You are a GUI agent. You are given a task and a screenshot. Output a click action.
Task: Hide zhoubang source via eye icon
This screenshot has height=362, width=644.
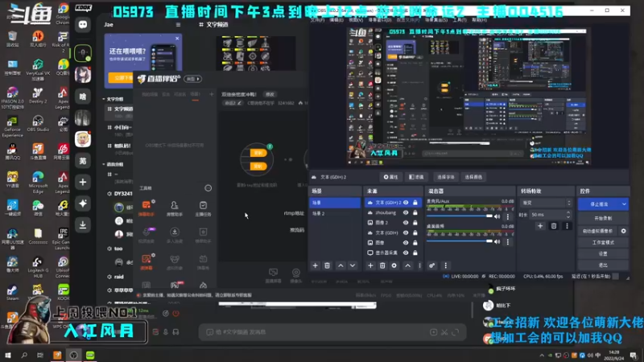coord(406,212)
